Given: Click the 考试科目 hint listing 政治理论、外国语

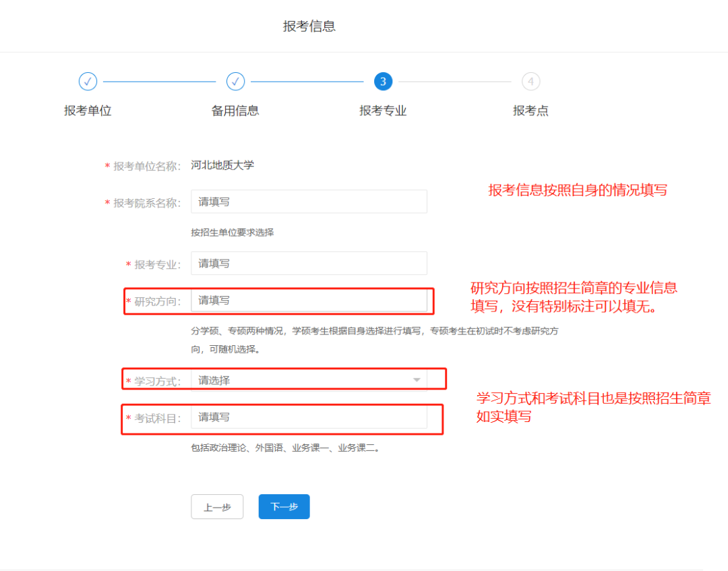Looking at the screenshot, I should pyautogui.click(x=285, y=448).
